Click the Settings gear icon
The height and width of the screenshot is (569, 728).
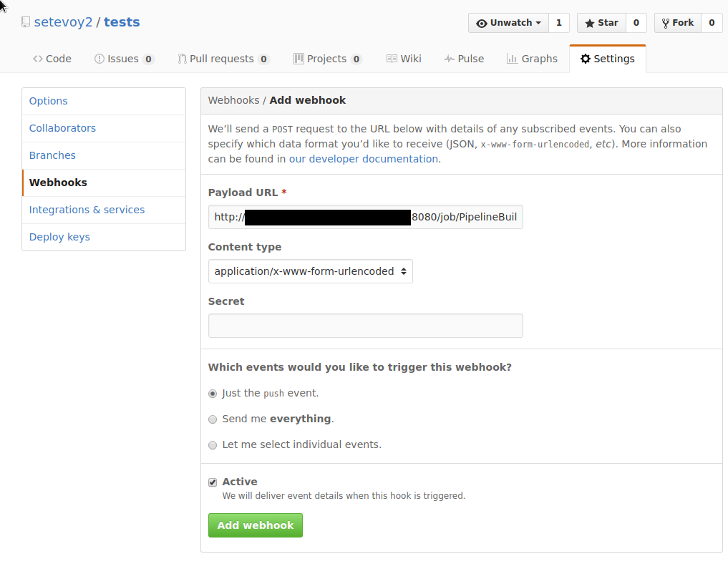click(x=586, y=59)
